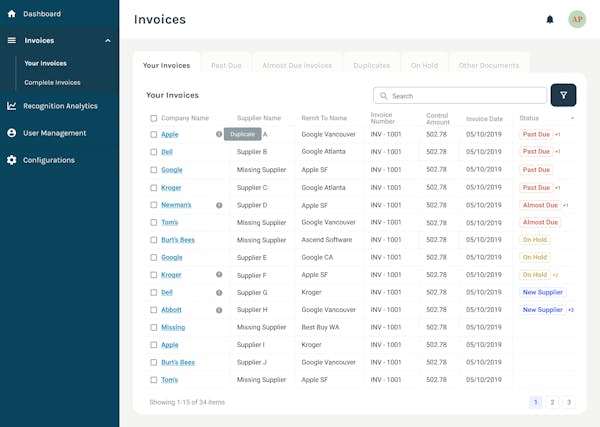This screenshot has height=427, width=600.
Task: Open the Missing company link
Action: pos(173,327)
